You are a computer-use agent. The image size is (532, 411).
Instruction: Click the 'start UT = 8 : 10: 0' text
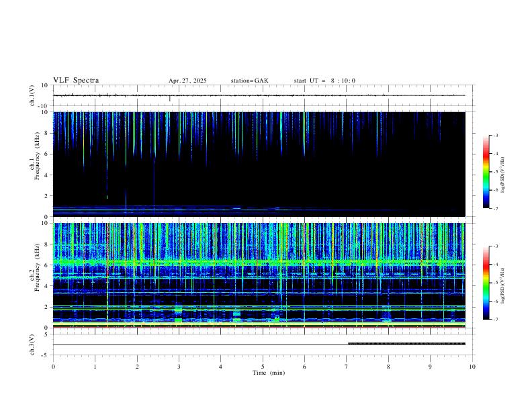coord(324,81)
